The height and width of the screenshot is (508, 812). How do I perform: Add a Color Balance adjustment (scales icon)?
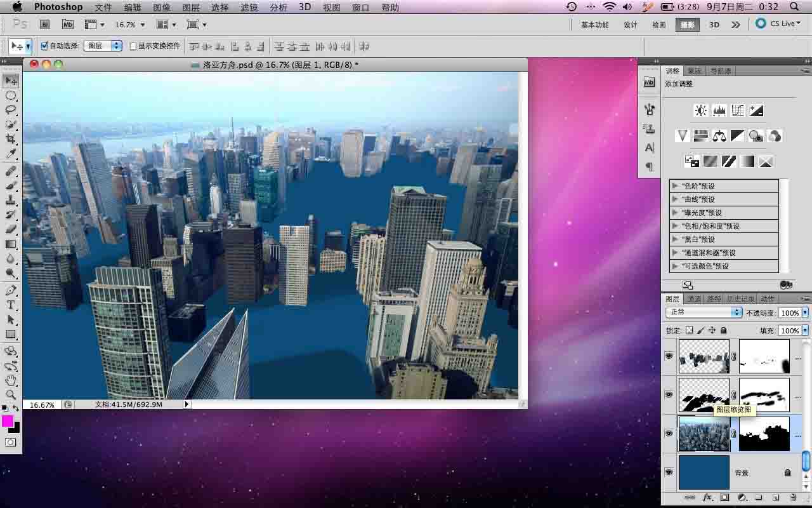pyautogui.click(x=719, y=136)
